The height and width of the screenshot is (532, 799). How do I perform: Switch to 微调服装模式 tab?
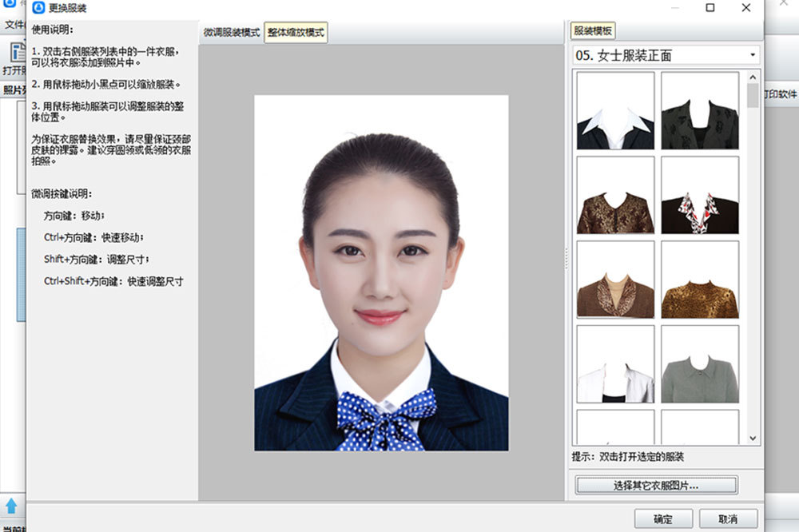[x=232, y=33]
